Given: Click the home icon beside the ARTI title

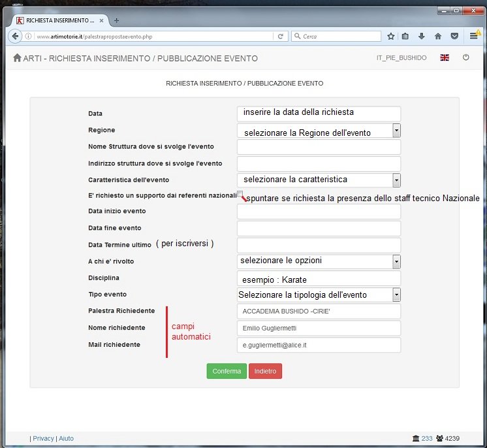Looking at the screenshot, I should click(17, 58).
